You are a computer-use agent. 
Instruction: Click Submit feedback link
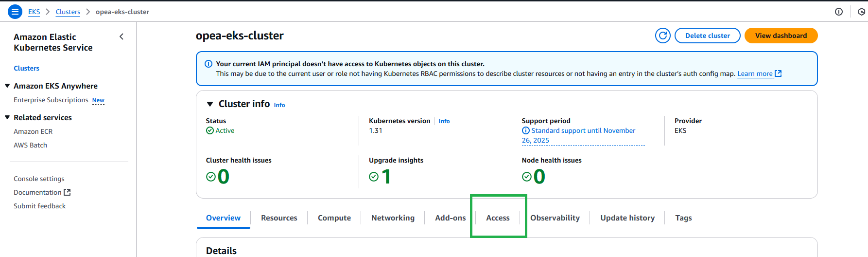pyautogui.click(x=39, y=206)
